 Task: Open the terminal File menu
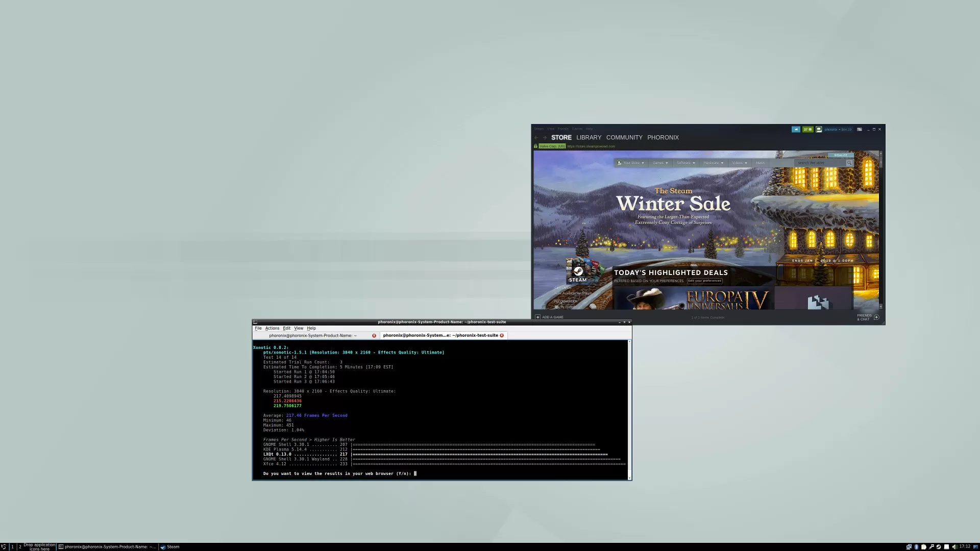(x=258, y=329)
